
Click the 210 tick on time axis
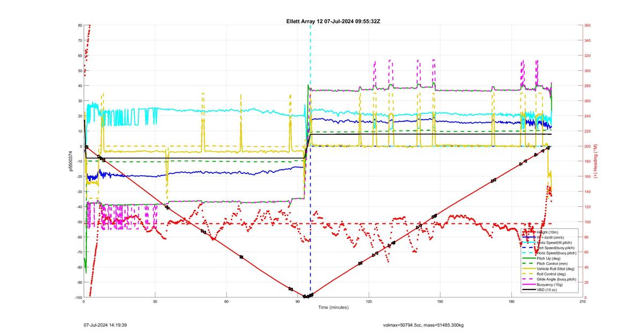click(x=583, y=302)
